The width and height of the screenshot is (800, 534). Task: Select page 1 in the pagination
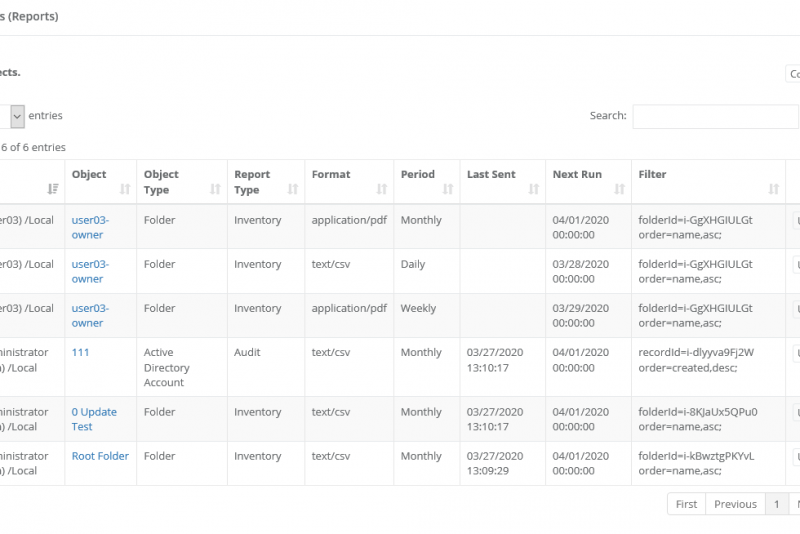[x=776, y=504]
